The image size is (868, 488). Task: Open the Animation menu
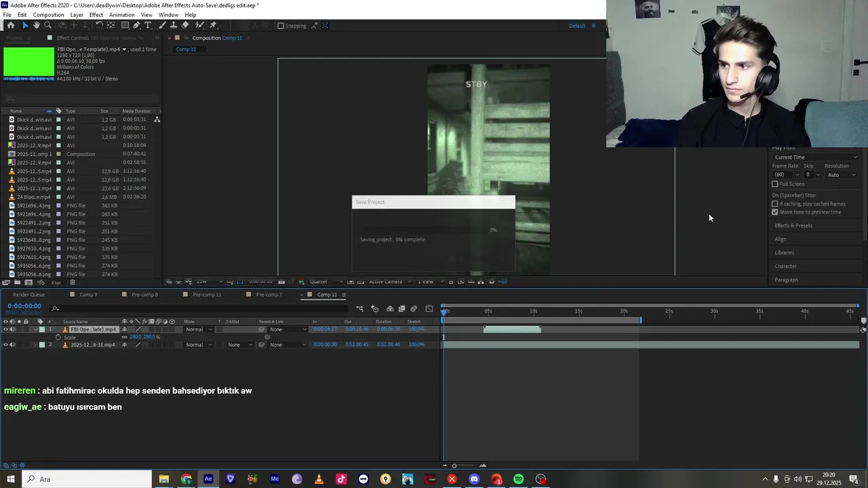[122, 15]
